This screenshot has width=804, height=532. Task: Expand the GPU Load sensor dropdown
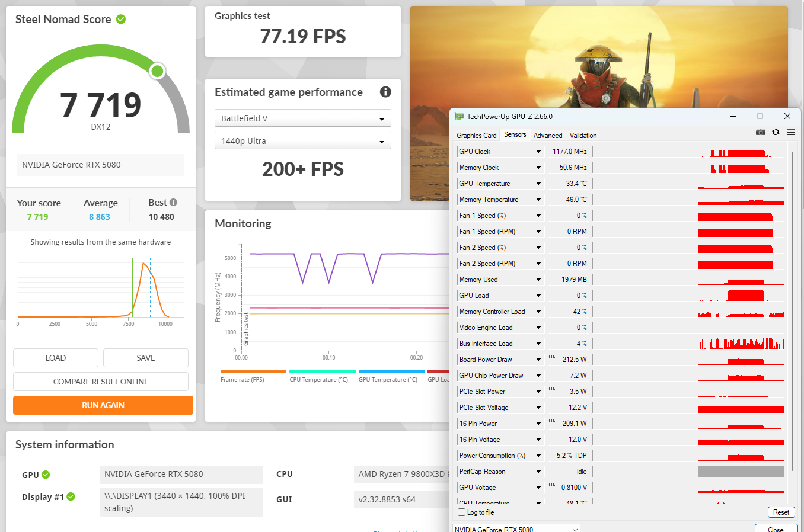pyautogui.click(x=538, y=296)
